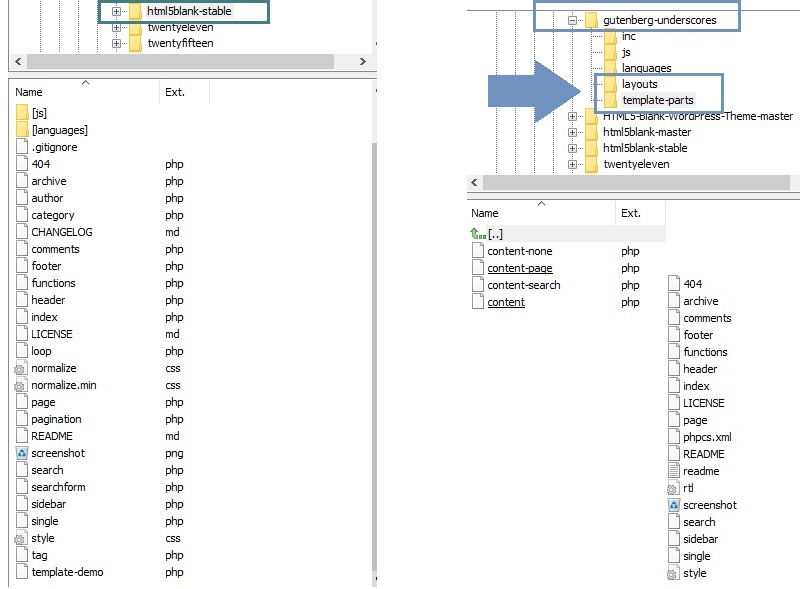Screen dimensions: 800x589
Task: Click the rtl gear icon
Action: tap(673, 488)
